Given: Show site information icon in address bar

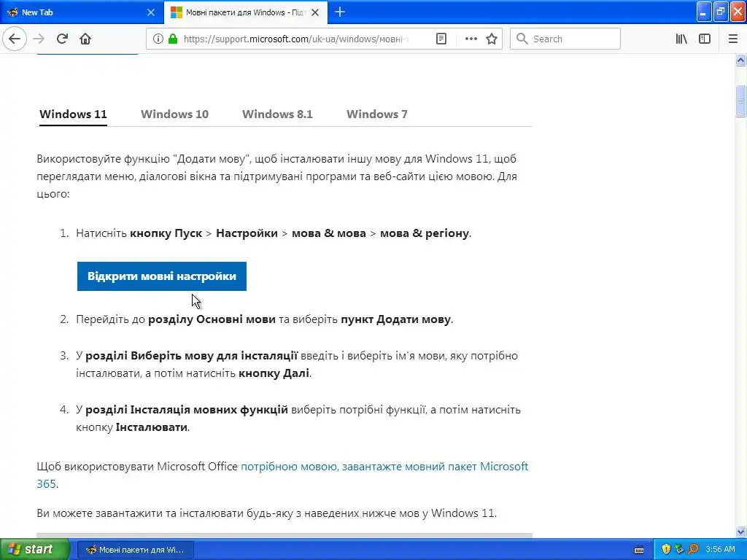Looking at the screenshot, I should 158,39.
